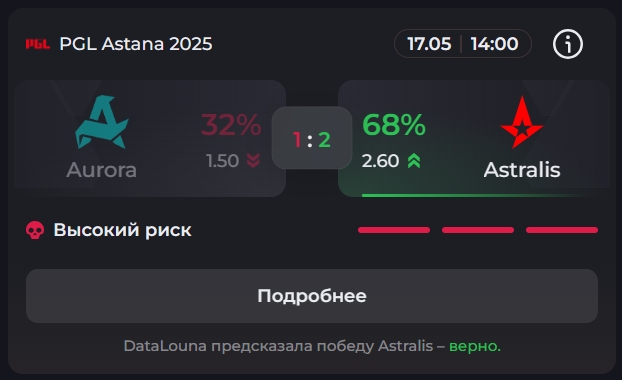Click the PGL tournament logo
622x380 pixels.
(38, 44)
